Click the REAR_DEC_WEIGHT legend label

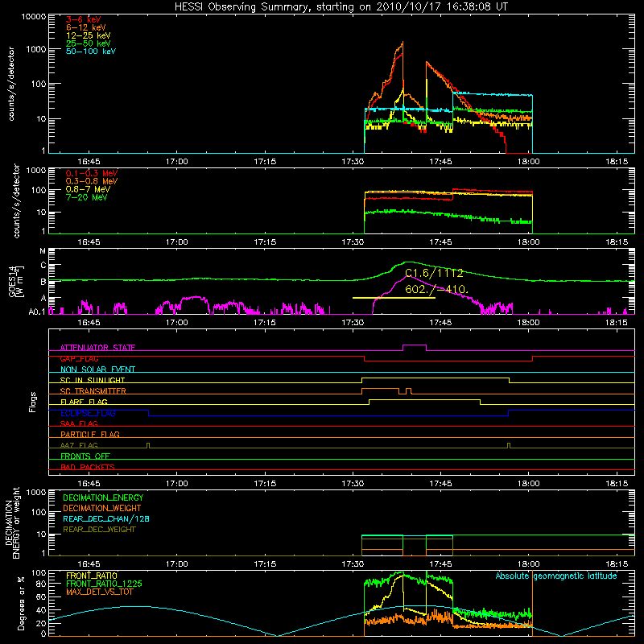[99, 530]
